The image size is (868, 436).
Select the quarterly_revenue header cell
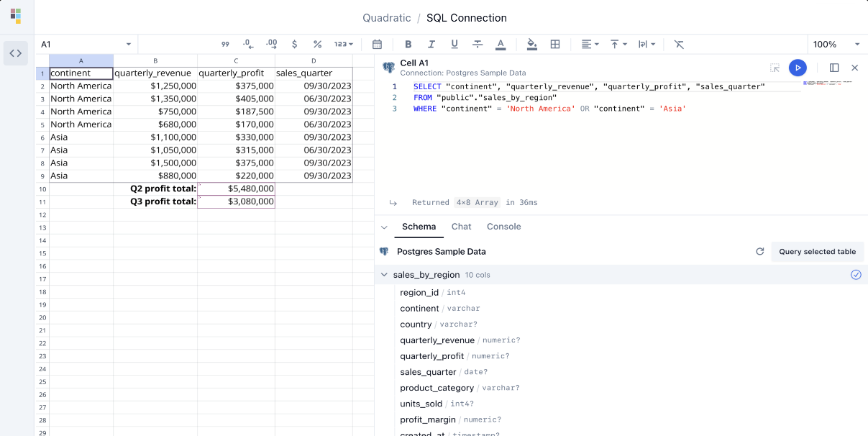(155, 73)
